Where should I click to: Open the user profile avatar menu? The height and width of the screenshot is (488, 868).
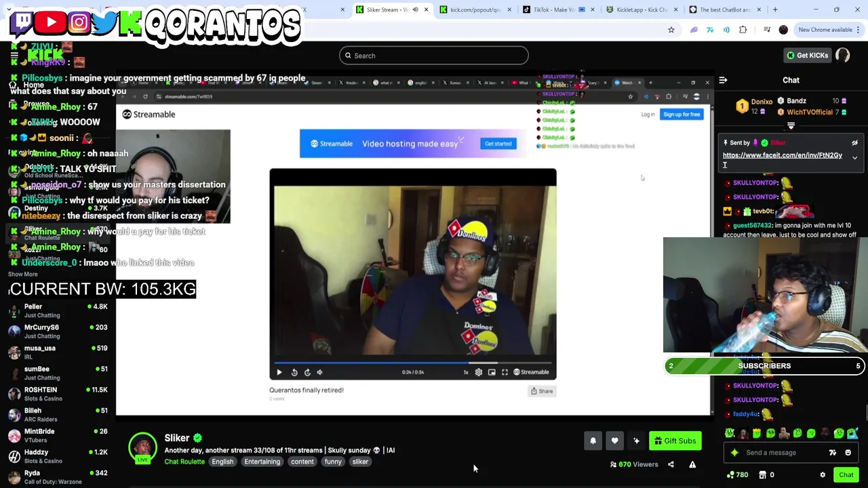click(x=843, y=56)
